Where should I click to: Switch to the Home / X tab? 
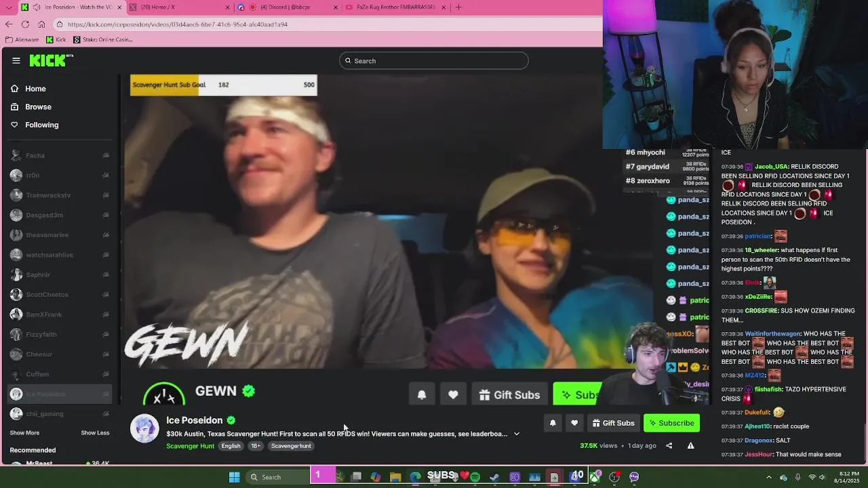(180, 7)
